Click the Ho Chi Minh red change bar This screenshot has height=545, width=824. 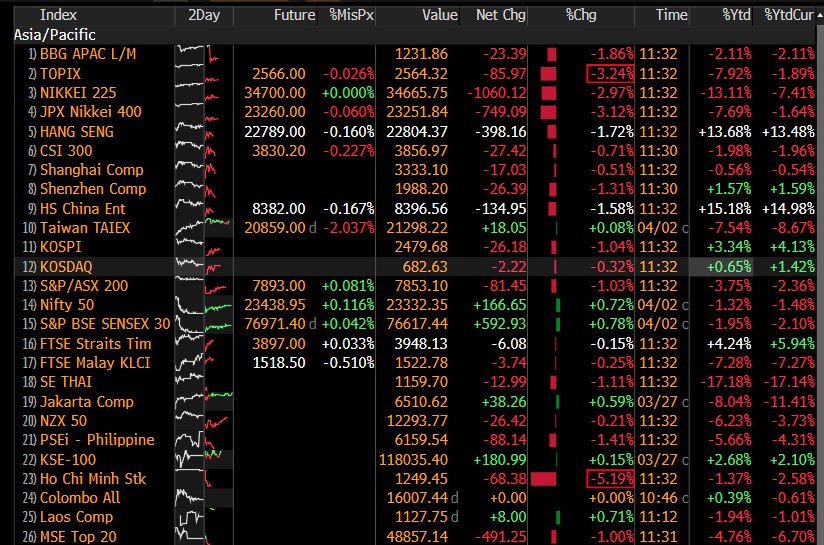543,479
